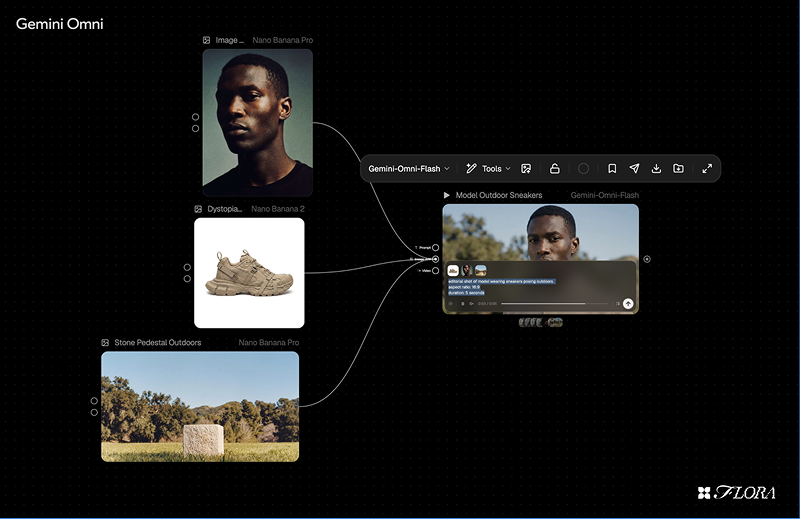This screenshot has width=800, height=520.
Task: Select the model face reference thumbnail in prompt box
Action: click(467, 270)
